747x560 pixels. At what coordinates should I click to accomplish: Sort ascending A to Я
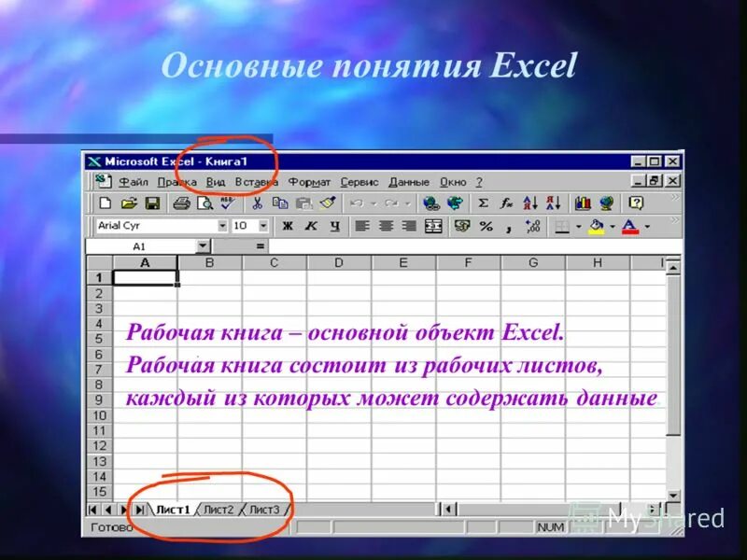[530, 203]
